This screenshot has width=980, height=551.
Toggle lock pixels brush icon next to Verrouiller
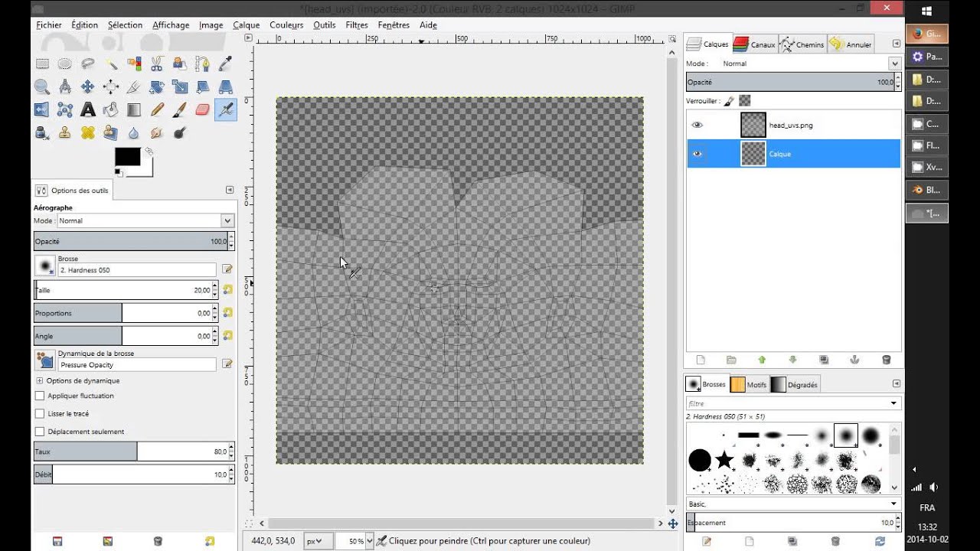(729, 100)
